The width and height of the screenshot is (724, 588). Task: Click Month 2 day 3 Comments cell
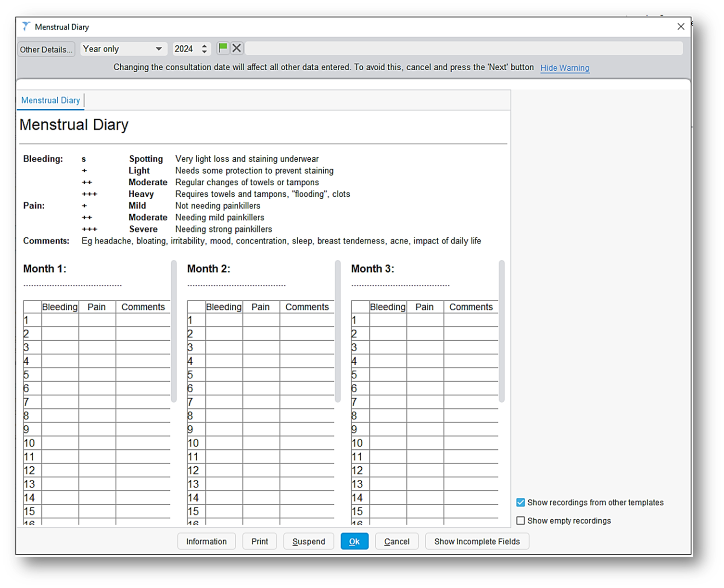pyautogui.click(x=307, y=347)
